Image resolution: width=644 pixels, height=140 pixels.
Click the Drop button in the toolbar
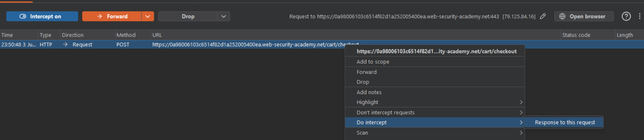(188, 16)
